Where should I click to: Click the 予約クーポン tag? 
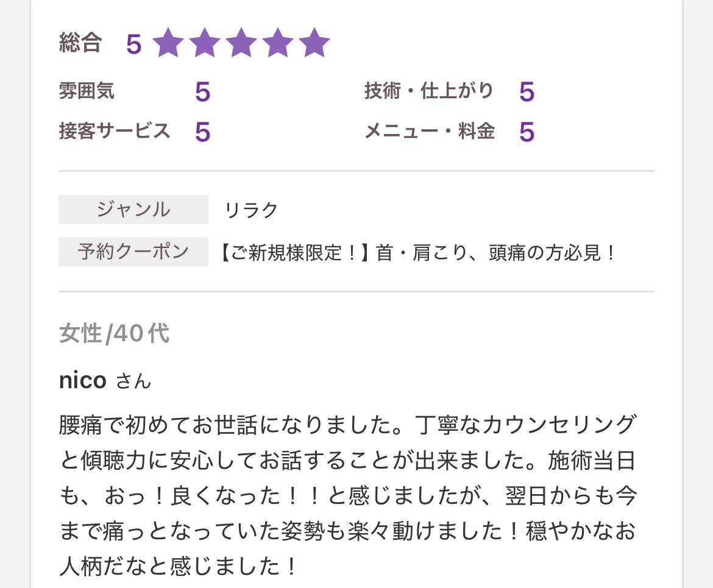(133, 252)
